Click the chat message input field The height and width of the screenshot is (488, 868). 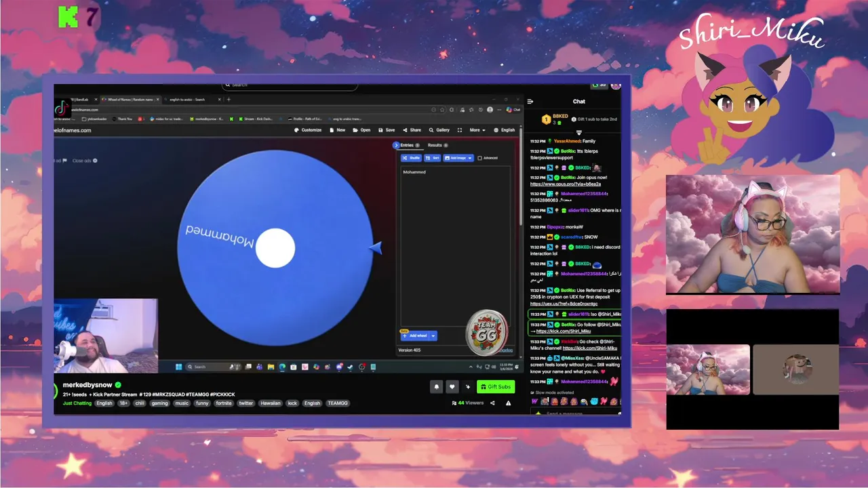(x=575, y=413)
